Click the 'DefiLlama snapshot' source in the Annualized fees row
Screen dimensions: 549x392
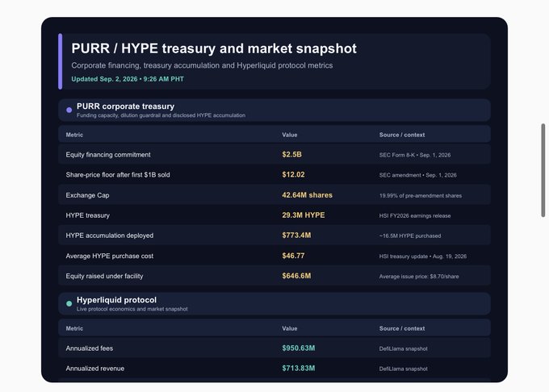(x=403, y=348)
